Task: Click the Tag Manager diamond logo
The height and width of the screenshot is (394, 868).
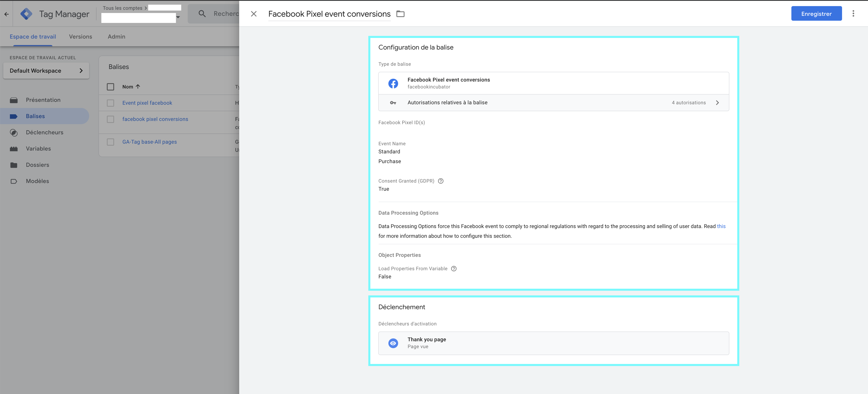Action: coord(26,14)
